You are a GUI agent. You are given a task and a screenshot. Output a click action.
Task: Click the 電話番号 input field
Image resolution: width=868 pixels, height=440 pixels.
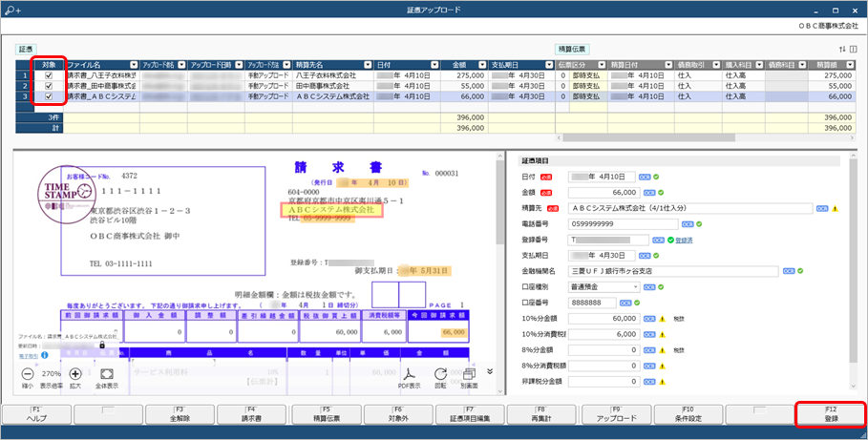point(623,224)
